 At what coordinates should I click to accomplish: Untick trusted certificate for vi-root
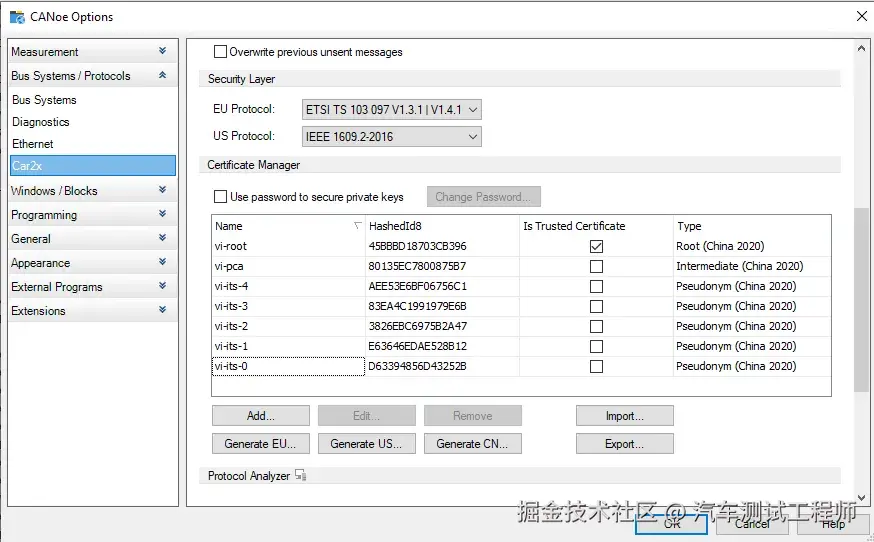coord(596,246)
